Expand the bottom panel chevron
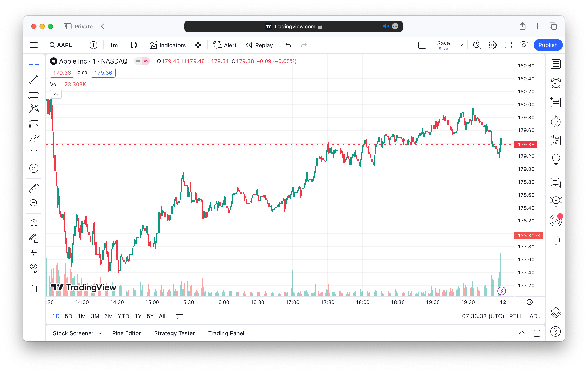This screenshot has height=372, width=588. coord(522,333)
